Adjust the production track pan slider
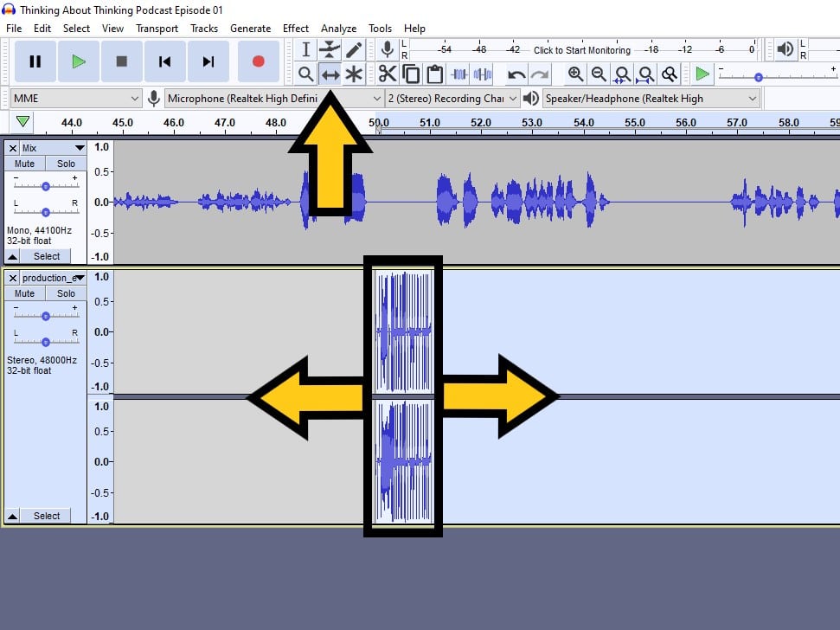Screen dimensions: 840x630 [46, 342]
